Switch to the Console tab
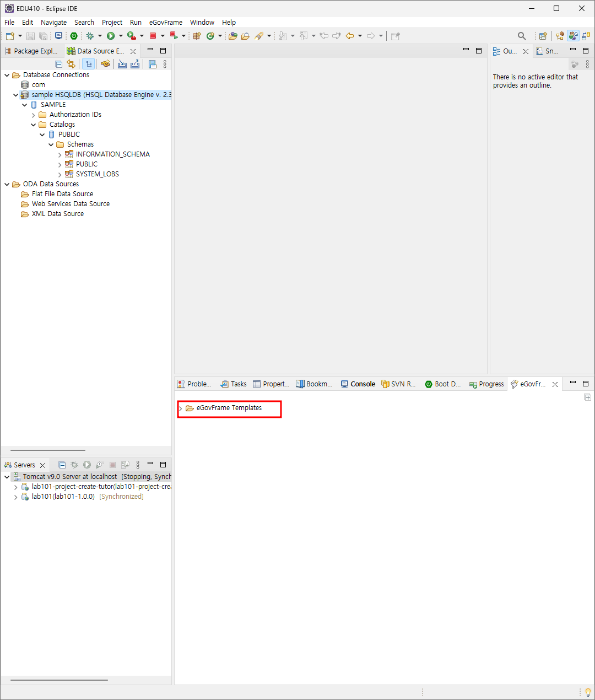 tap(358, 384)
